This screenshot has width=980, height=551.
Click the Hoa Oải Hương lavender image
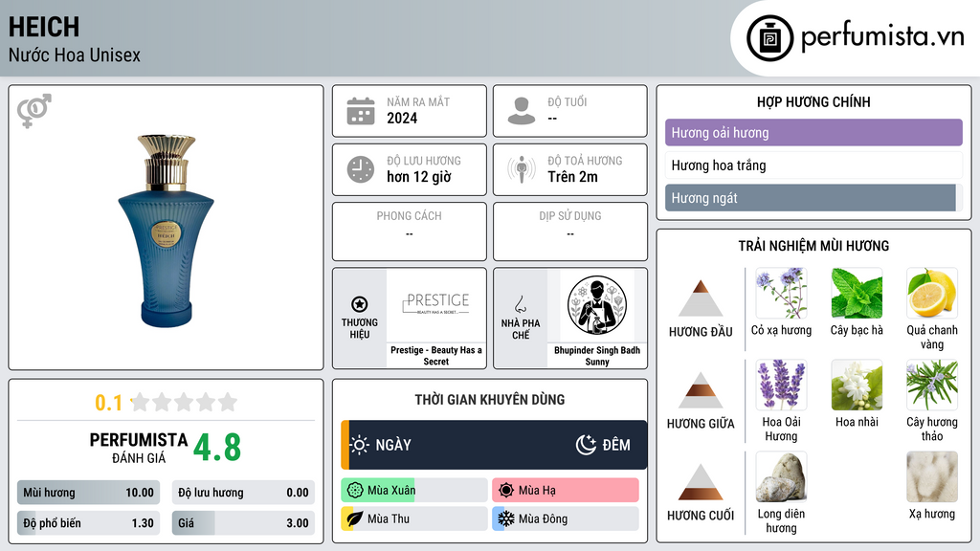(781, 385)
